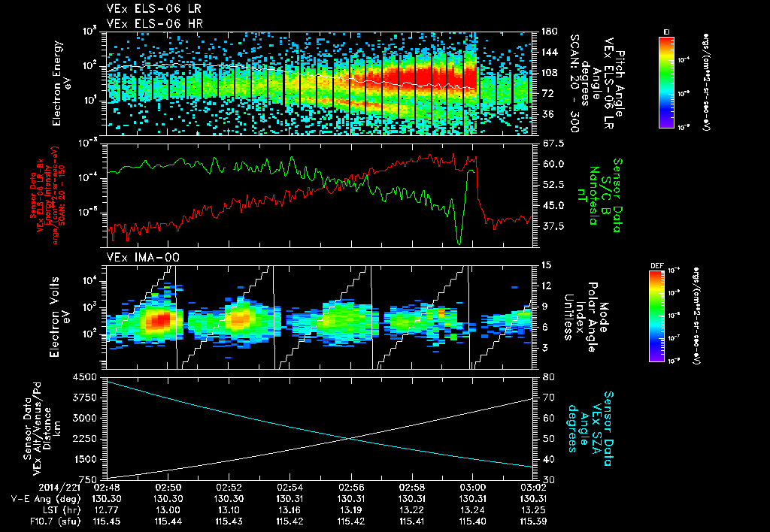Click the 144 pitch angle tick label
Screen dimensions: 770x532
point(549,52)
